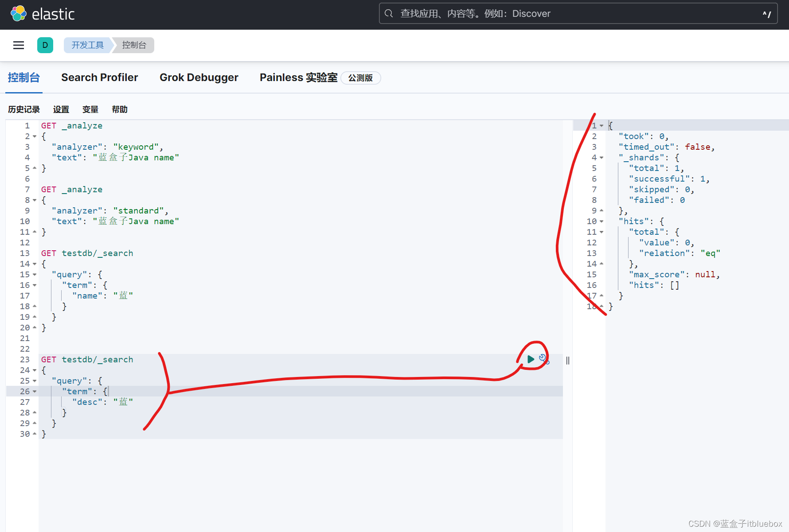The height and width of the screenshot is (532, 789).
Task: Click the green D space avatar
Action: click(45, 45)
